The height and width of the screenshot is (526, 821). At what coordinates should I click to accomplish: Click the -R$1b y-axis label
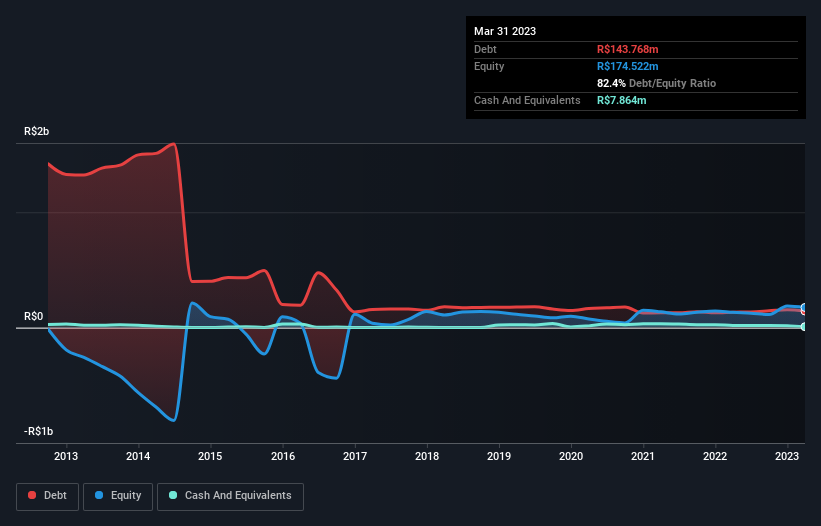tap(39, 431)
